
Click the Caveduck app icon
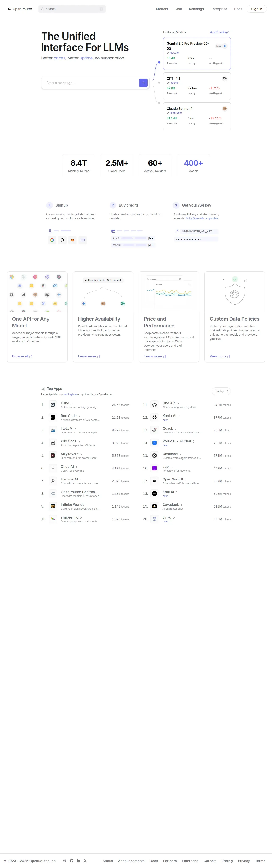tap(154, 506)
